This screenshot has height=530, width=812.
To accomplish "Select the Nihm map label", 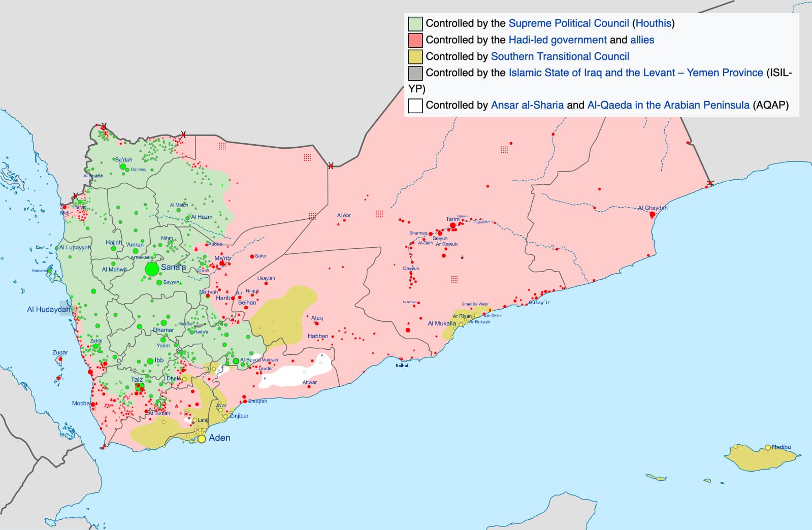I will 167,238.
